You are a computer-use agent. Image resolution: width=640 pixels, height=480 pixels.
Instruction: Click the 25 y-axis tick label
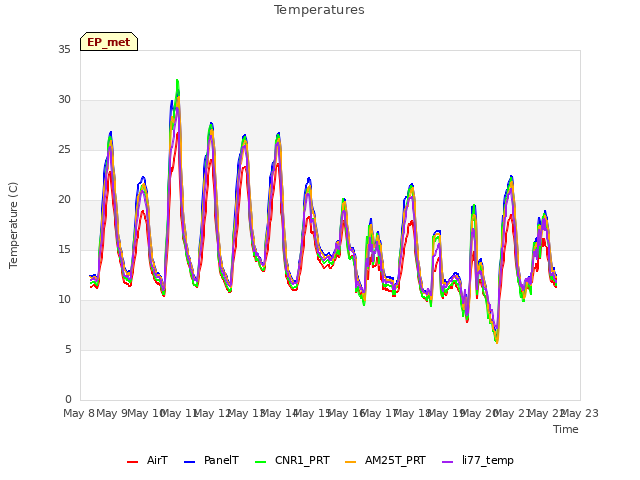(64, 149)
